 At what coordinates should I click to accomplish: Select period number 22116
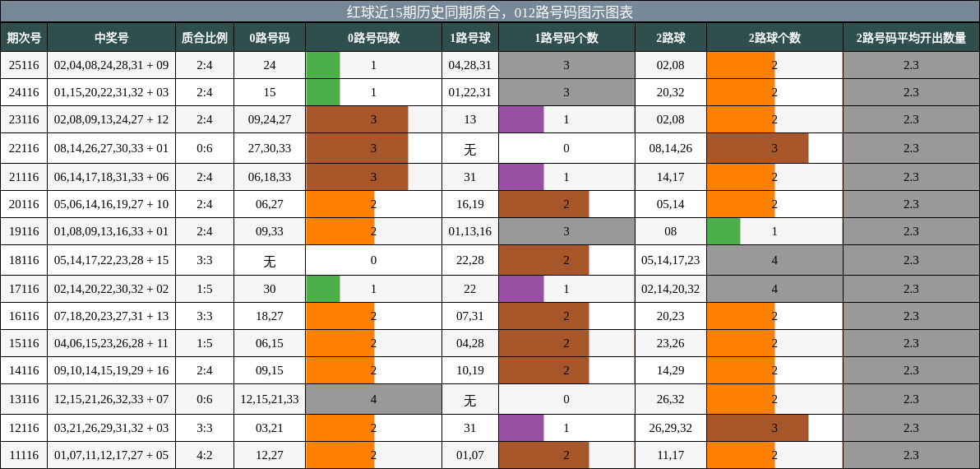(24, 148)
